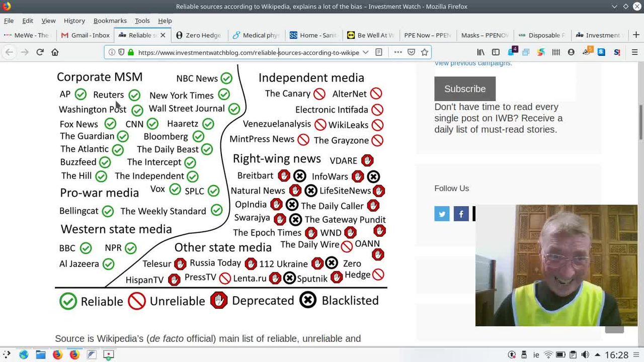Bookmark this page with the star

[x=425, y=52]
